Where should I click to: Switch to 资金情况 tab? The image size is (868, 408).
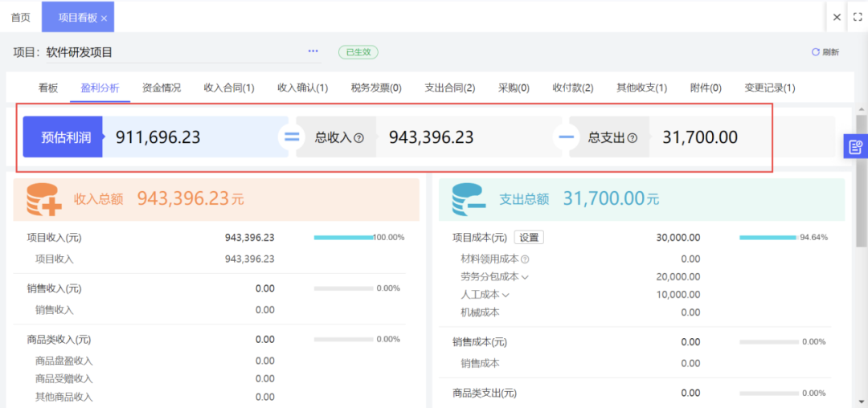pyautogui.click(x=161, y=88)
